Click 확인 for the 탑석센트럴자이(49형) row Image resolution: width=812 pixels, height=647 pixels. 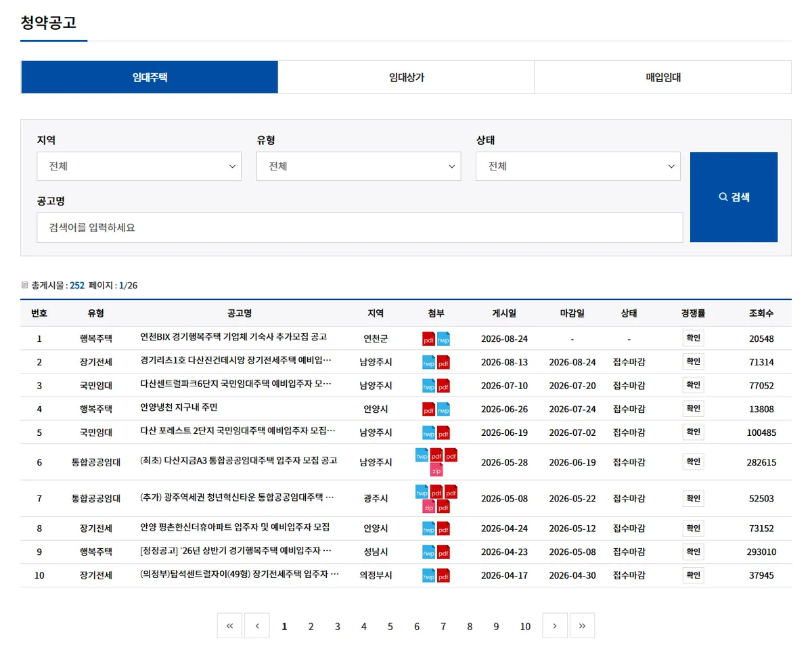click(693, 575)
